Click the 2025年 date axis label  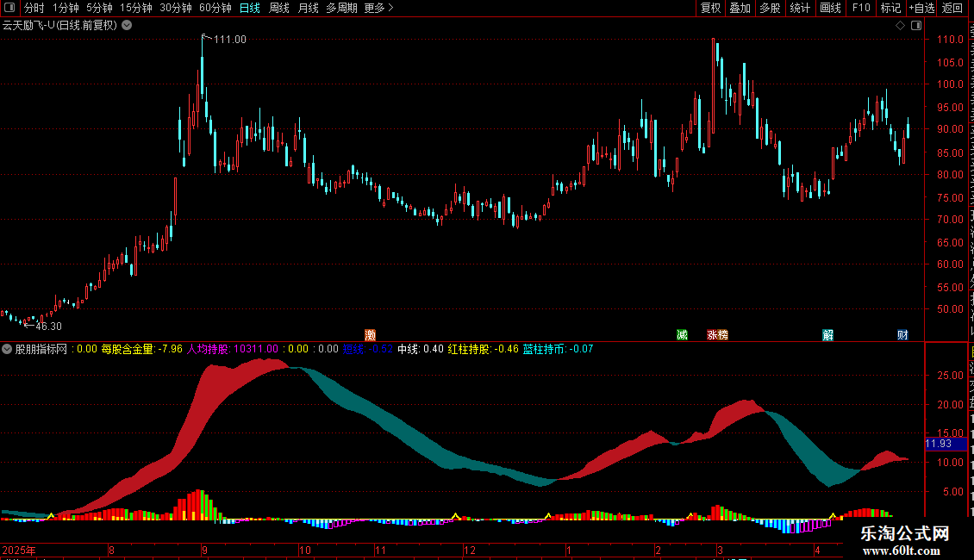19,550
